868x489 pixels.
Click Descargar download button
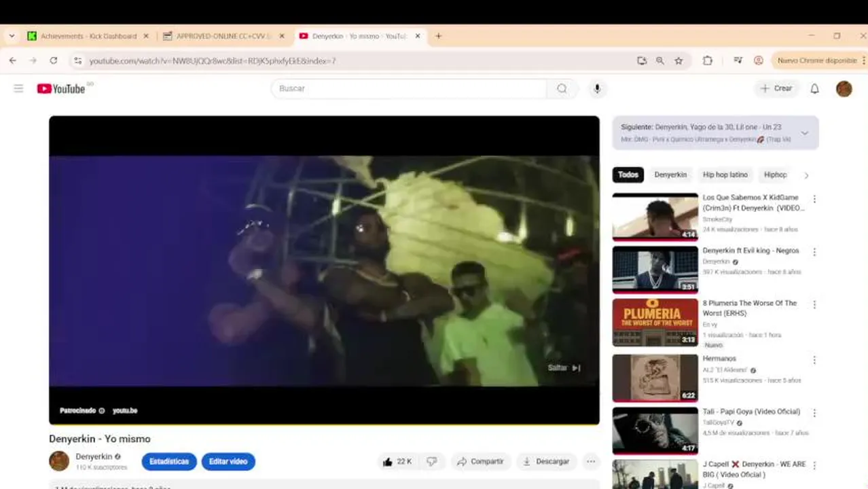coord(547,461)
